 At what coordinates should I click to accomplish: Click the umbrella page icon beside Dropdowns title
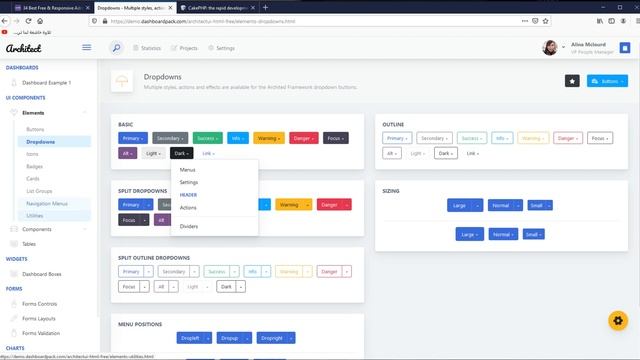pos(122,81)
